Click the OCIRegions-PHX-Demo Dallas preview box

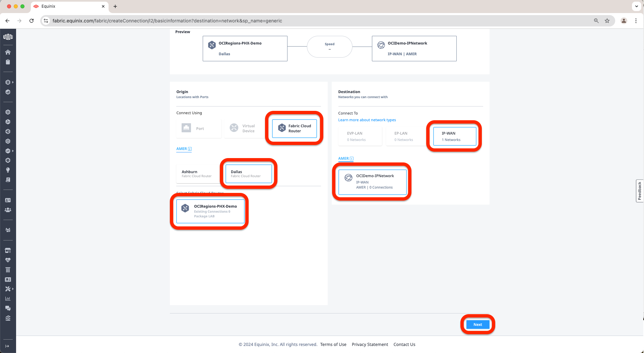pos(245,49)
